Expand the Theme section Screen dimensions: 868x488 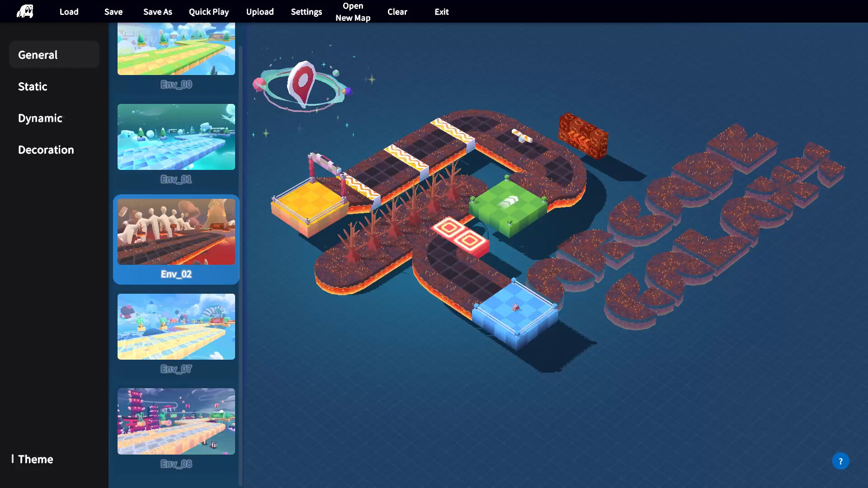[36, 459]
